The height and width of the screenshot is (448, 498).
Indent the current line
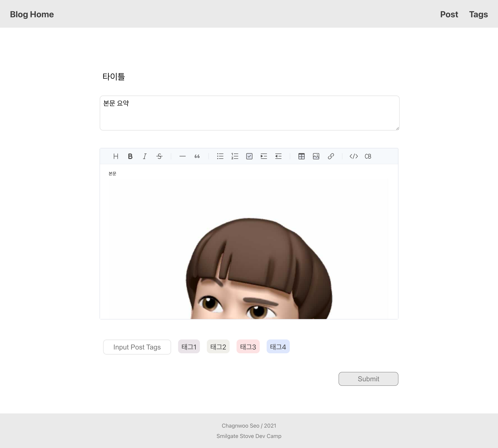[264, 156]
